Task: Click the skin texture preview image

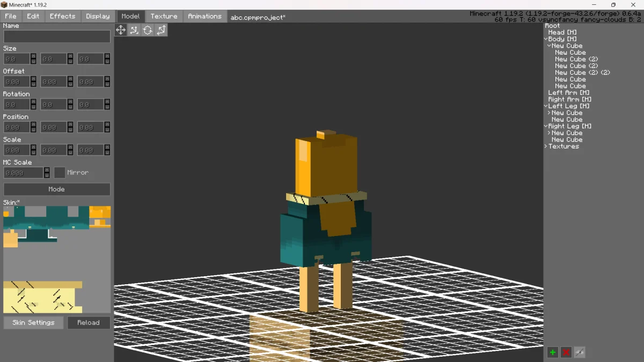Action: coord(57,260)
